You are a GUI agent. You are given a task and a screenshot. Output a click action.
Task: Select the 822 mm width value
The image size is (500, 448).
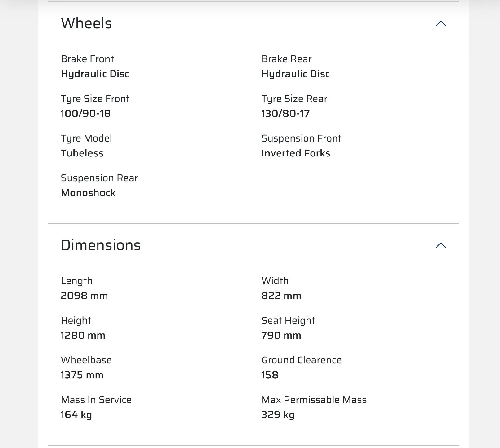(281, 296)
